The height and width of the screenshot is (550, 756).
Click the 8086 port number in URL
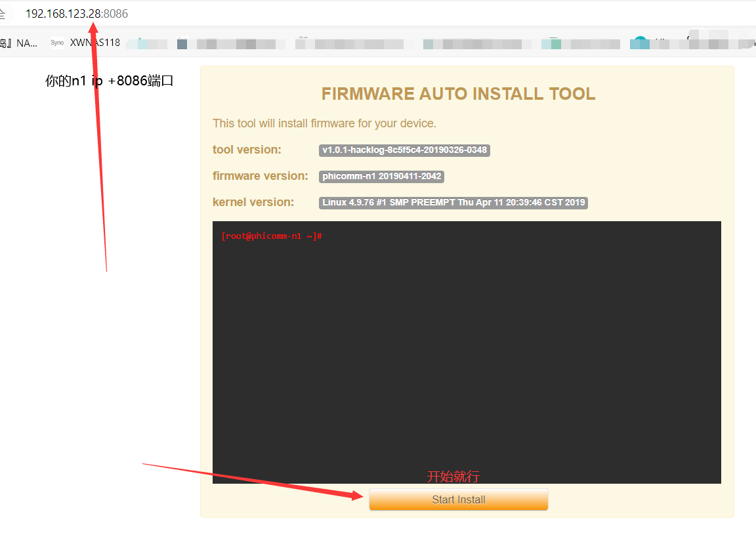[x=116, y=14]
